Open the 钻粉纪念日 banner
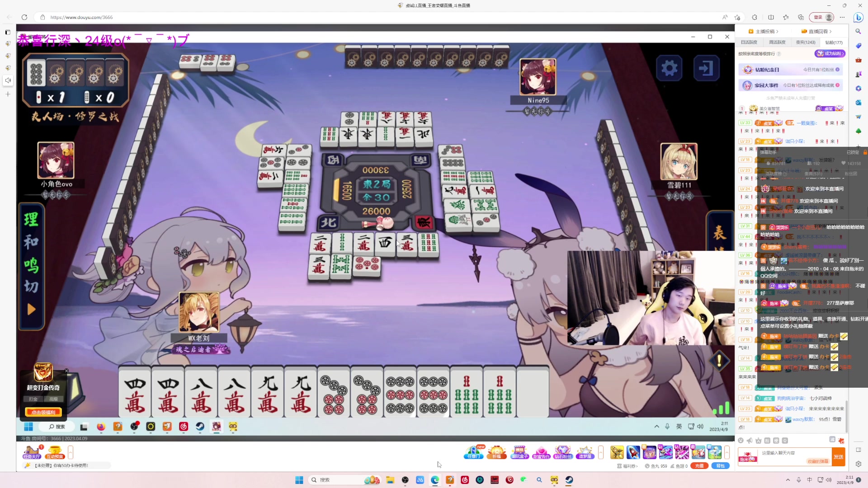The width and height of the screenshot is (868, 488). pyautogui.click(x=791, y=70)
